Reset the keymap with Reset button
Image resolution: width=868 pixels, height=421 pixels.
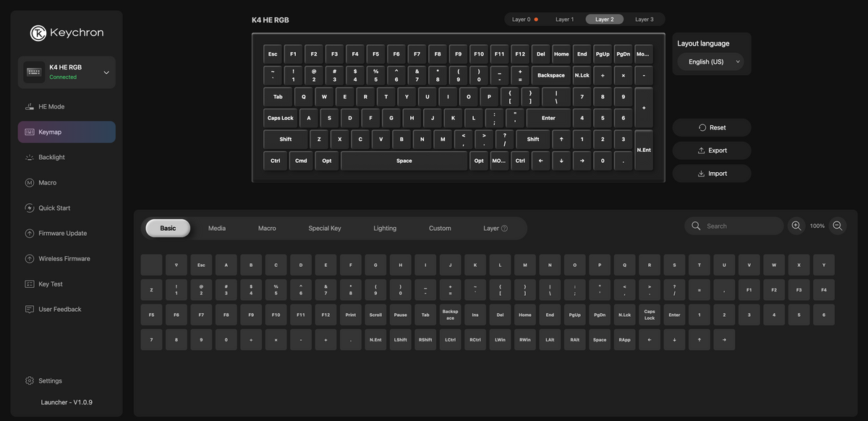[x=712, y=127]
